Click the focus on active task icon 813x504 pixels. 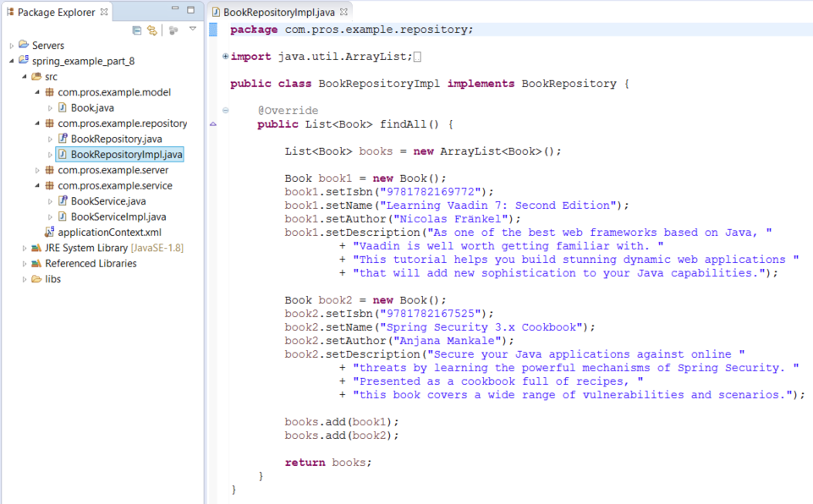[x=173, y=30]
